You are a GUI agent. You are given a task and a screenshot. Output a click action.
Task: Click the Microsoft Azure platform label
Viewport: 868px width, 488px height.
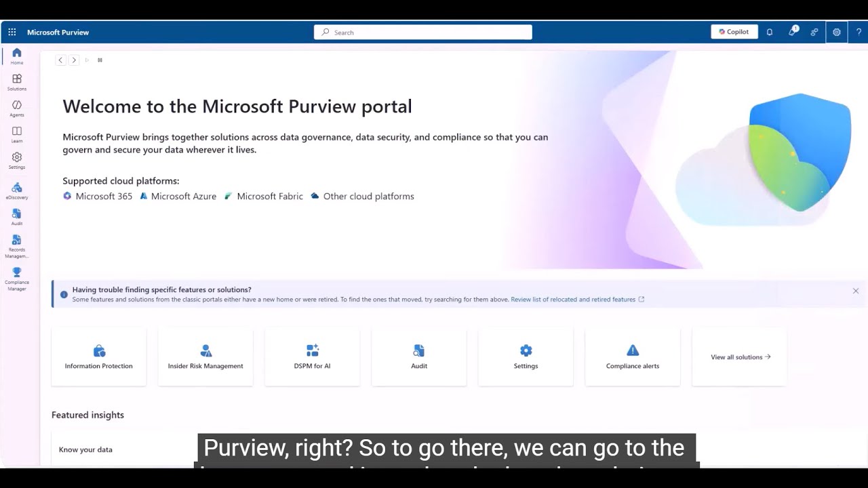click(x=184, y=197)
